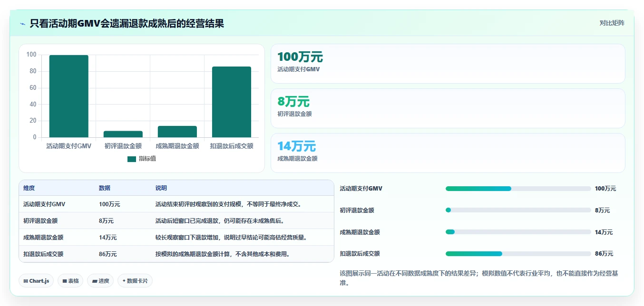Click the 维度 column header

29,188
